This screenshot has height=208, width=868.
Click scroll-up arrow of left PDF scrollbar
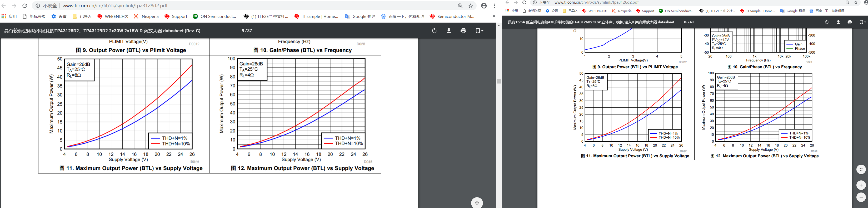pos(499,25)
